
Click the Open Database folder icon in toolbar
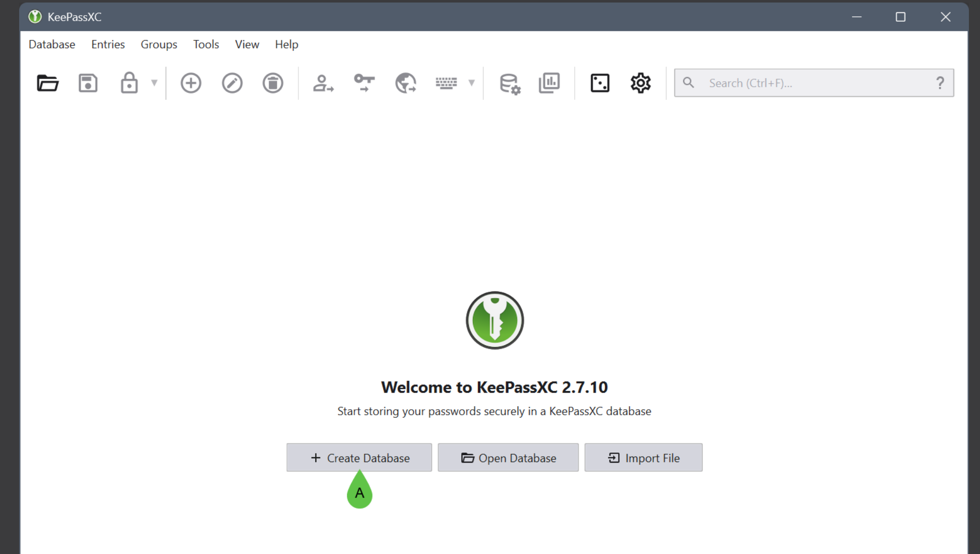[x=48, y=83]
